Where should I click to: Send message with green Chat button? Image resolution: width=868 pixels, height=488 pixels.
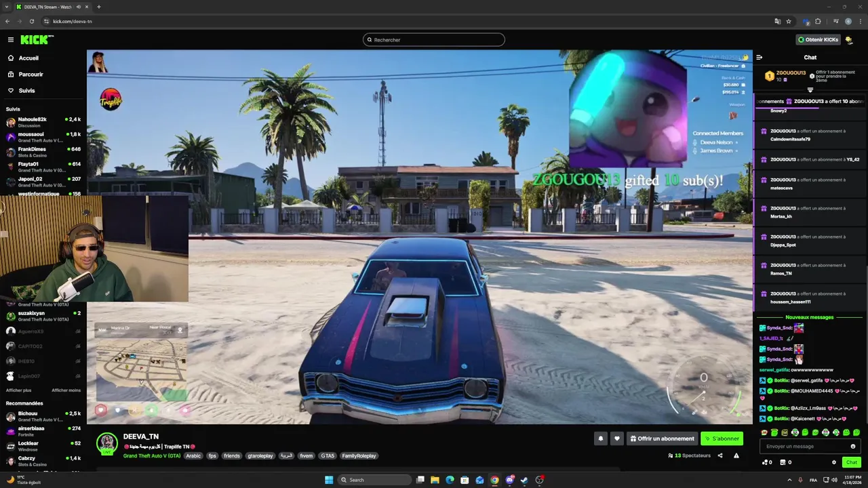point(852,462)
